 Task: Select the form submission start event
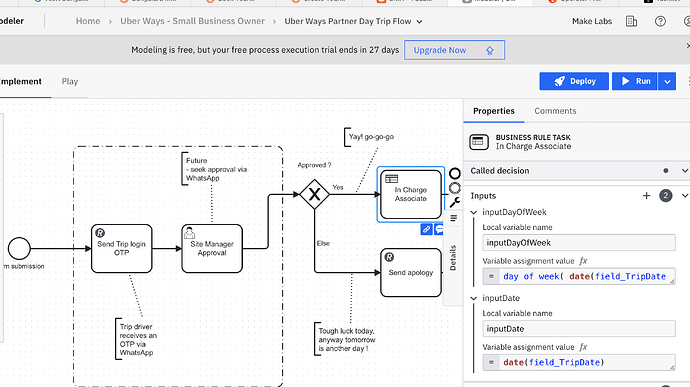point(19,248)
